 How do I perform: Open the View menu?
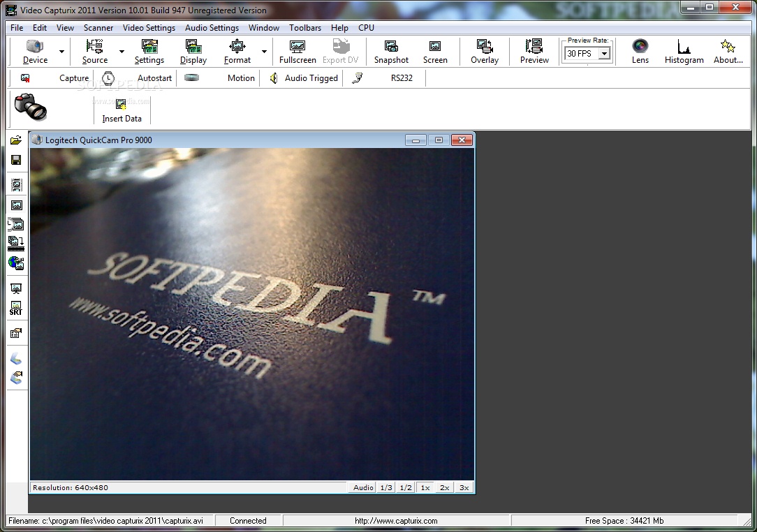pos(65,27)
